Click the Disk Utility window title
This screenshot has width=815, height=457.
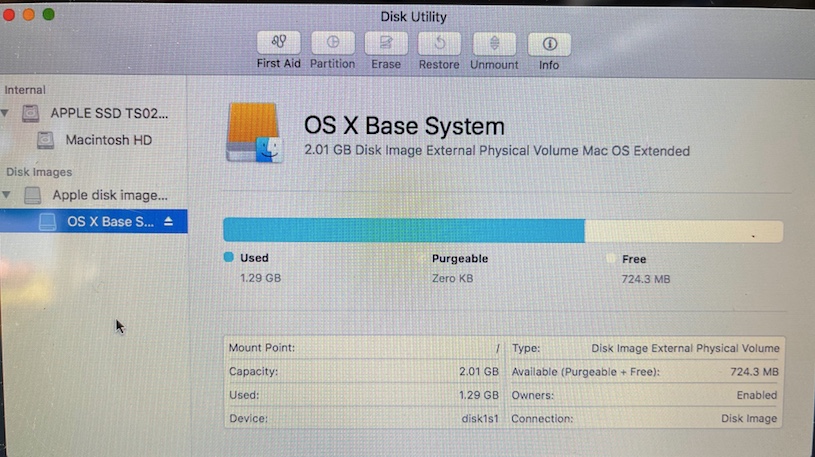coord(413,17)
